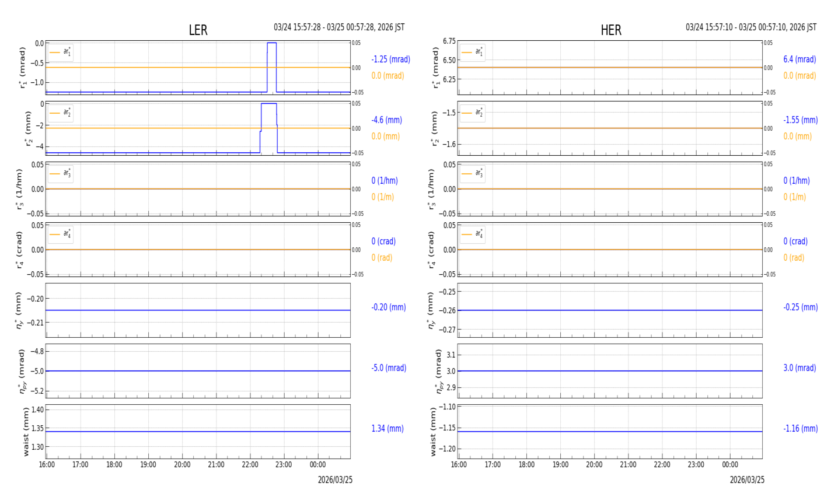824x504 pixels.
Task: Click the -0.20 (mm) value
Action: pos(389,307)
